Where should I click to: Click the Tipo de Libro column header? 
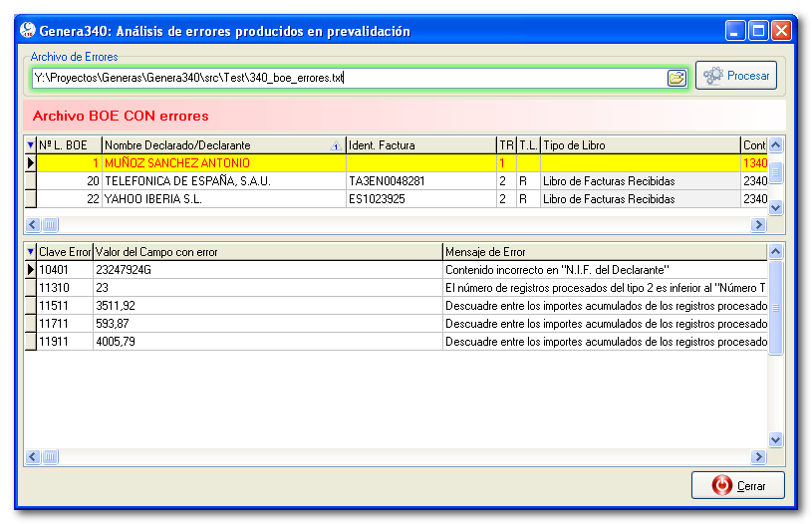(641, 145)
